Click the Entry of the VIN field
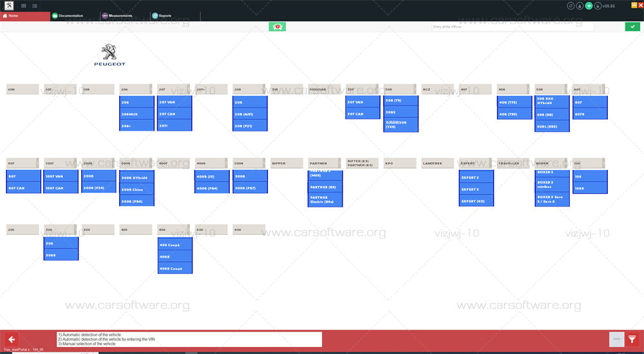 tap(513, 26)
